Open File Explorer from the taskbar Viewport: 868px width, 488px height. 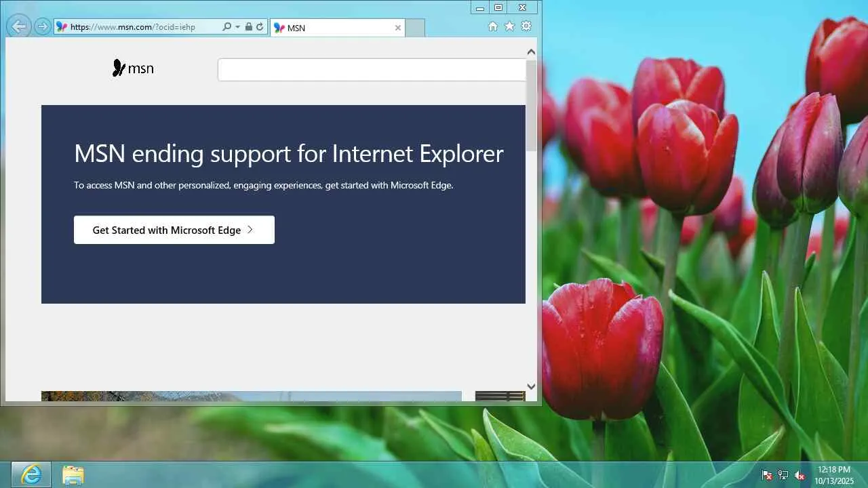pyautogui.click(x=73, y=474)
